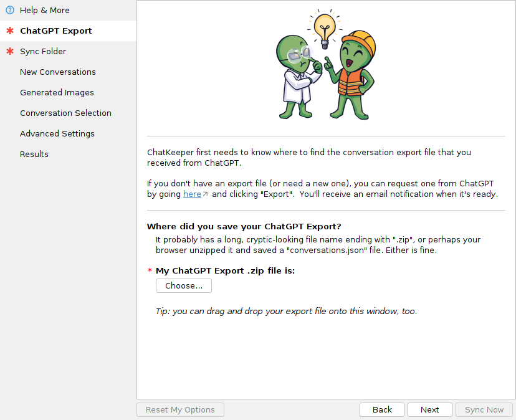Screen dimensions: 516x420
Task: Select Conversation Selection in the sidebar
Action: click(x=65, y=113)
